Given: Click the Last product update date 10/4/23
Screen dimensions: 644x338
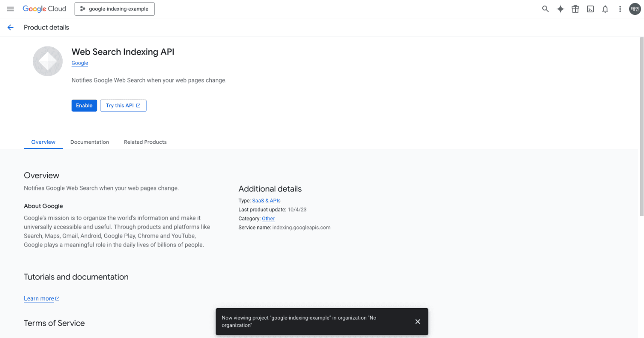Looking at the screenshot, I should [298, 210].
